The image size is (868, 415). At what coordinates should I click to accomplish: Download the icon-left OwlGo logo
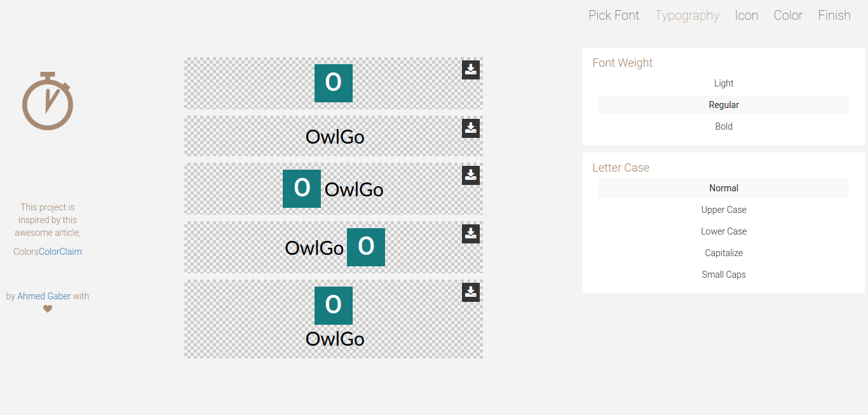[470, 175]
